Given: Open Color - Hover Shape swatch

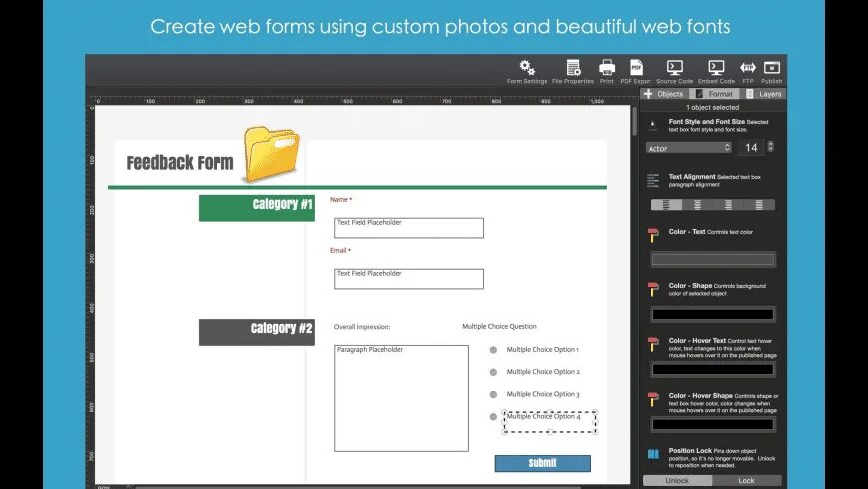Looking at the screenshot, I should tap(713, 424).
